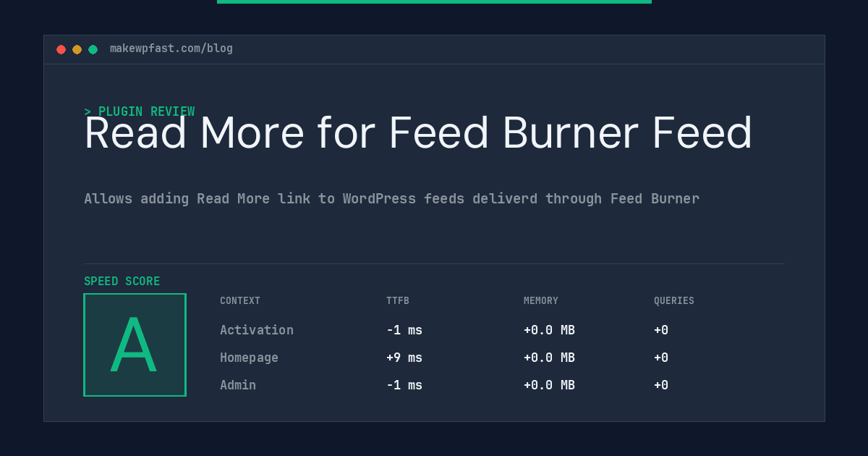Screen dimensions: 868x456
Task: Click the Homepage TTFB value '+9 ms'
Action: [404, 358]
